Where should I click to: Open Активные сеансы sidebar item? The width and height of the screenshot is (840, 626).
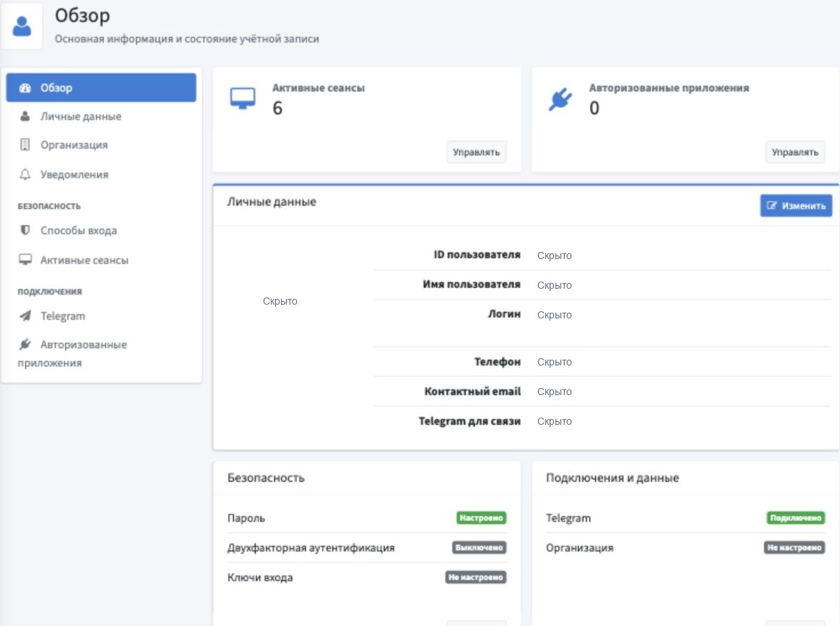101,260
